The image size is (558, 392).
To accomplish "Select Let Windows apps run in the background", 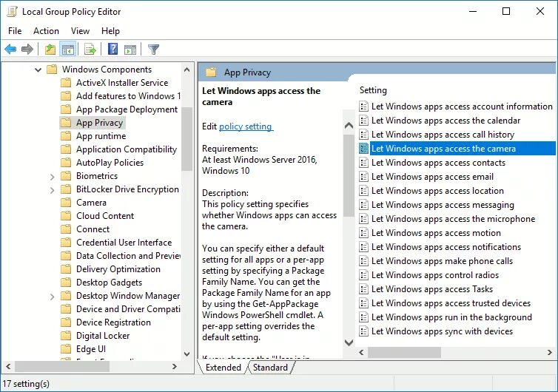I will click(451, 317).
